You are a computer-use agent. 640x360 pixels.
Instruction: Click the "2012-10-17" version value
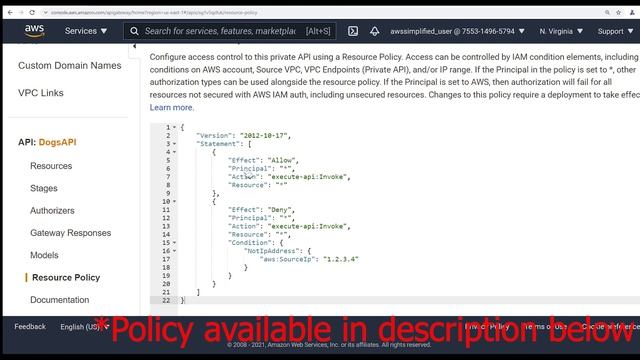click(x=264, y=136)
